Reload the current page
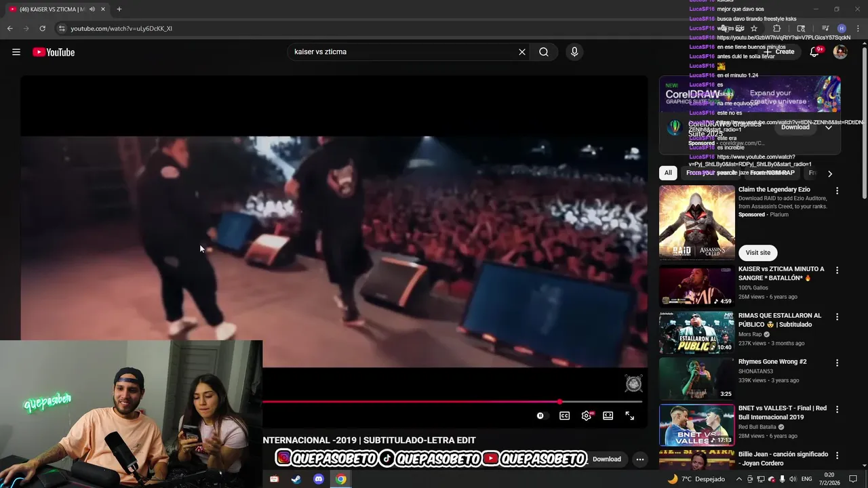This screenshot has height=488, width=868. click(42, 28)
